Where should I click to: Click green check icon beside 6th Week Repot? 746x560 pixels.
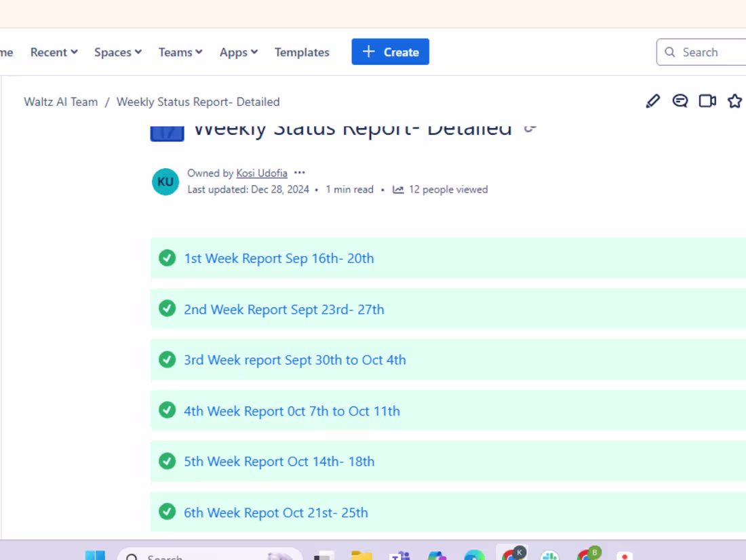[x=167, y=512]
